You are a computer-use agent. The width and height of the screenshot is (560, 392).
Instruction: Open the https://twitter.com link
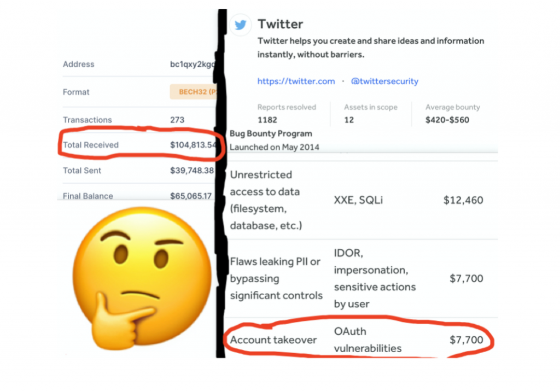(x=296, y=81)
